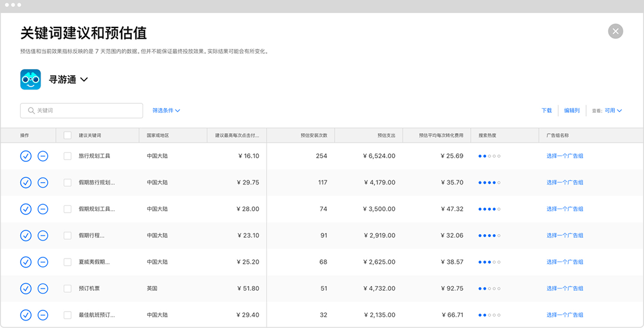Dismiss the 预订机票 keyword minus icon

[43, 288]
